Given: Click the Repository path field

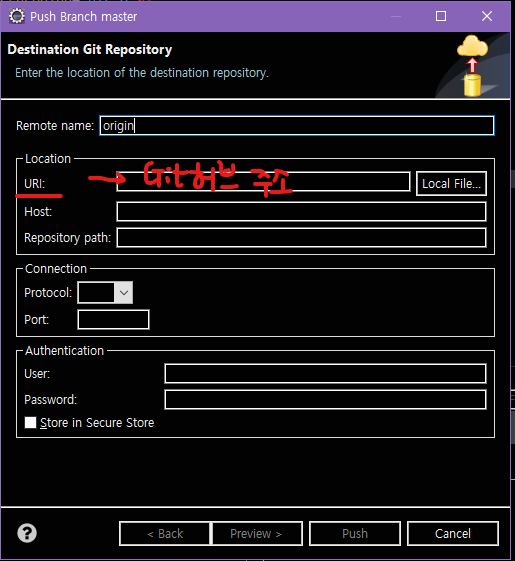Looking at the screenshot, I should coord(301,238).
